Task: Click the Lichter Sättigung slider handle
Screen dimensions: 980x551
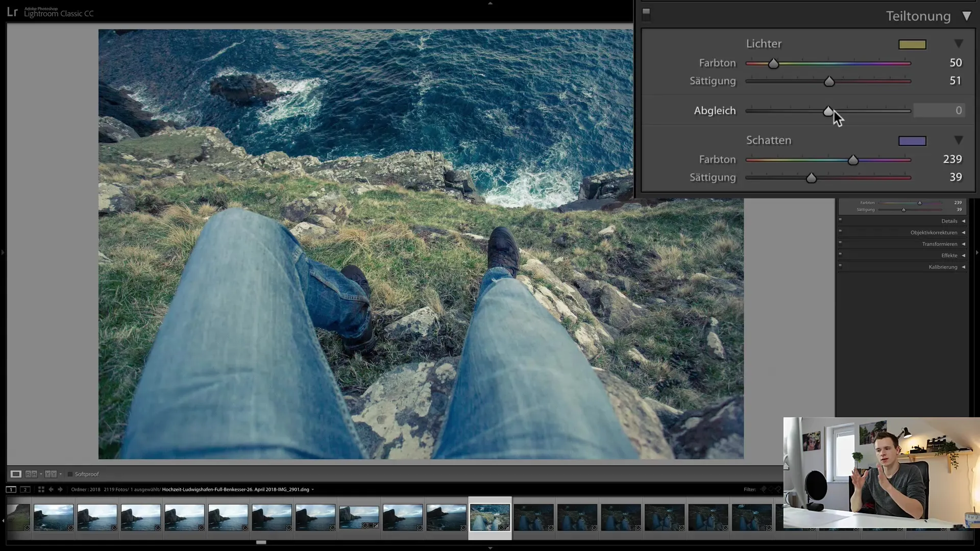Action: (829, 82)
